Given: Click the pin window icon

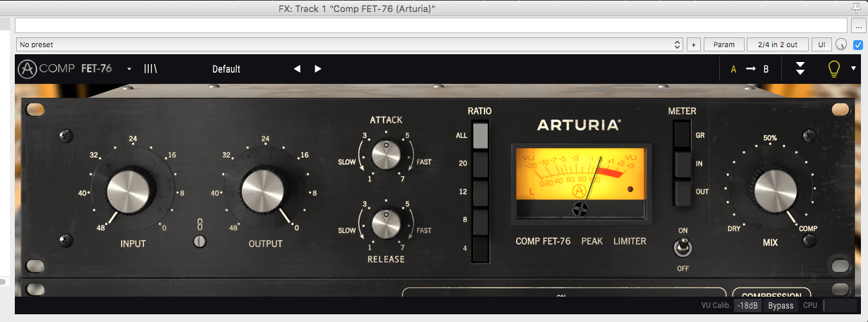Looking at the screenshot, I should coord(857,8).
